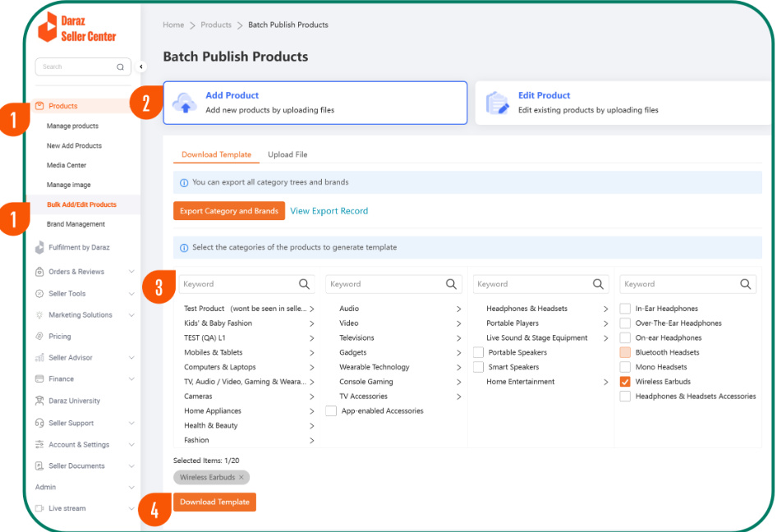Switch to the Upload File tab

[x=287, y=154]
